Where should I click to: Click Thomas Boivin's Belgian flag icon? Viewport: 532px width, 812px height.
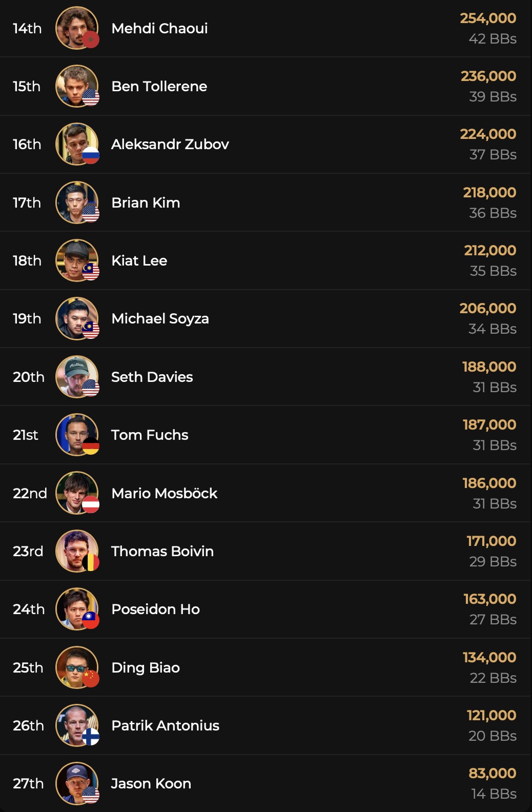pos(91,562)
